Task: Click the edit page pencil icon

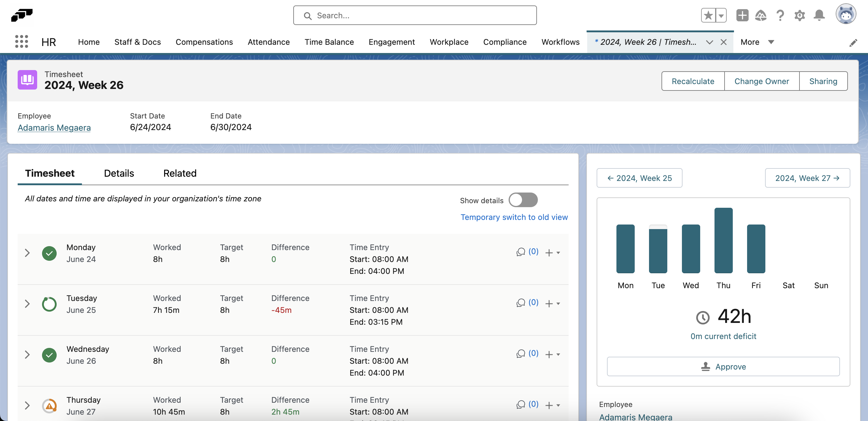Action: (x=853, y=42)
